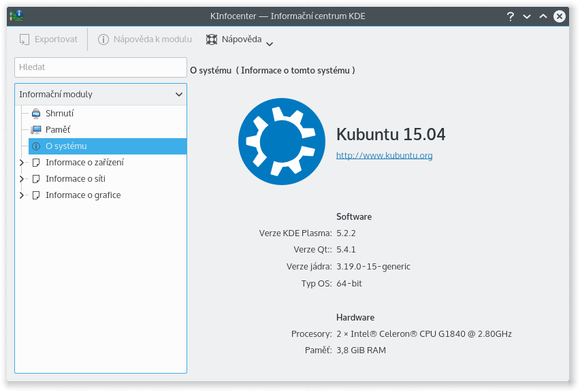Expand the Informace o síti branch
580x392 pixels.
point(22,178)
